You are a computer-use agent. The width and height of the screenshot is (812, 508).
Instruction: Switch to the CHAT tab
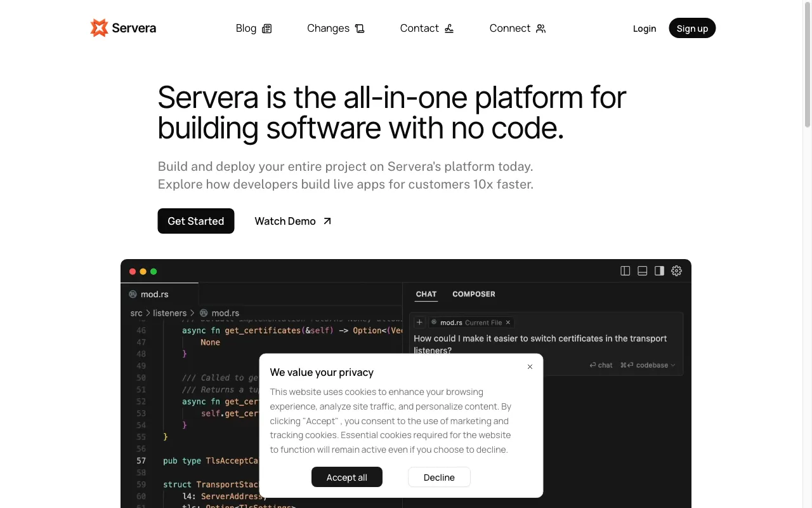tap(426, 295)
